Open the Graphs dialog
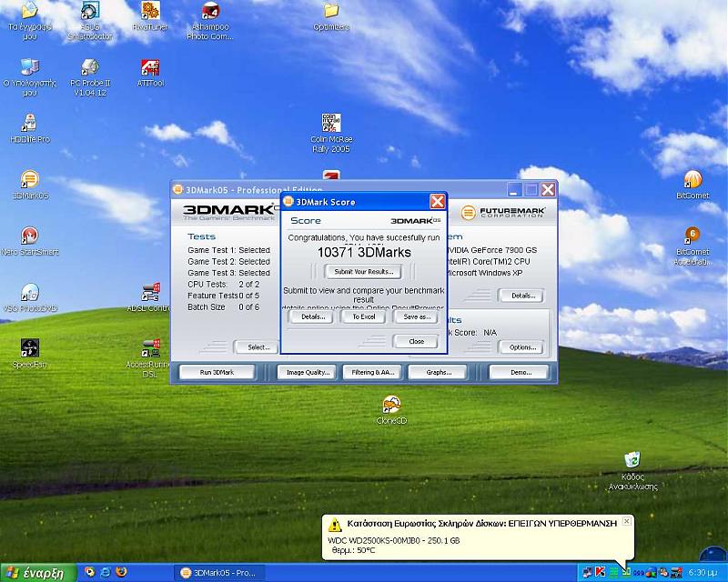Image resolution: width=728 pixels, height=582 pixels. point(439,372)
